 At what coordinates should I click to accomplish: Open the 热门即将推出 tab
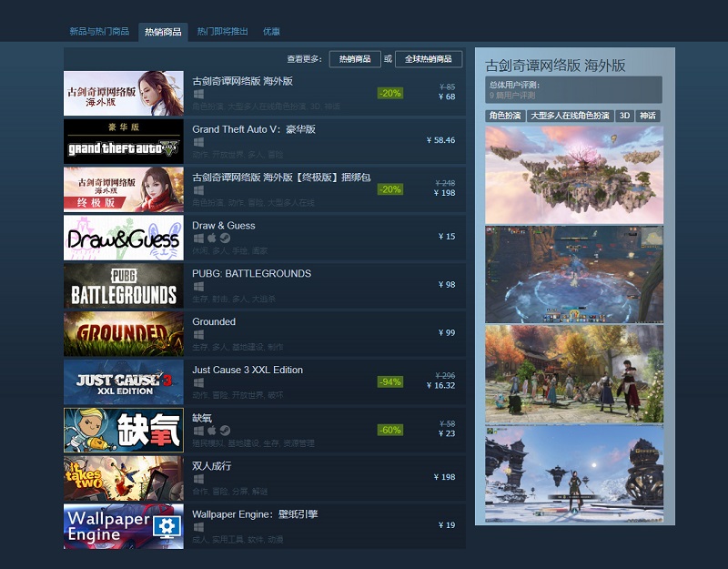(222, 32)
